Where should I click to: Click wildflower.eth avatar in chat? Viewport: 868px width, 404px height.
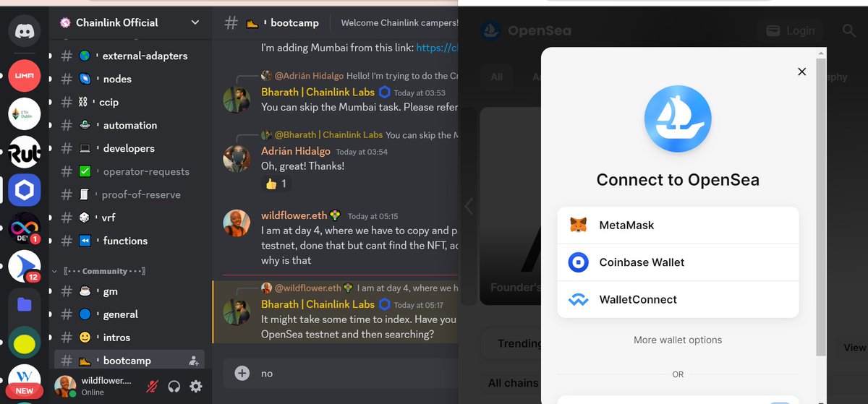pyautogui.click(x=237, y=223)
